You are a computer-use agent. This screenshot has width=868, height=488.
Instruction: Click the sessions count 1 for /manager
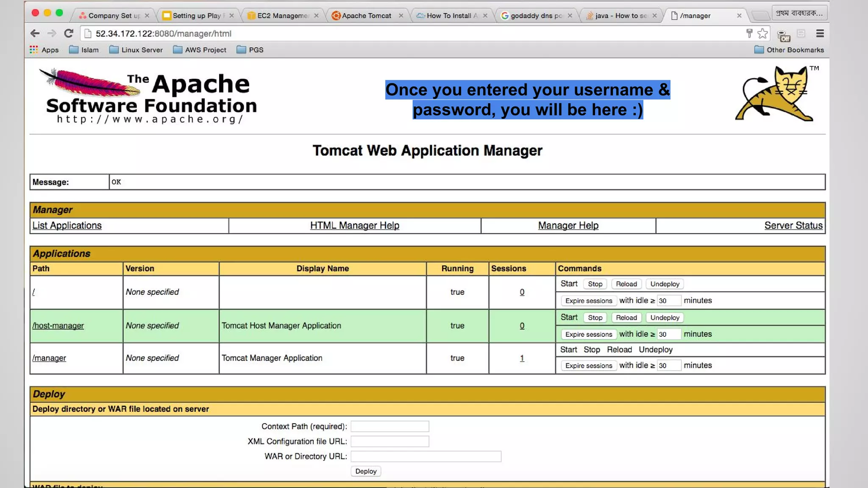(x=522, y=358)
